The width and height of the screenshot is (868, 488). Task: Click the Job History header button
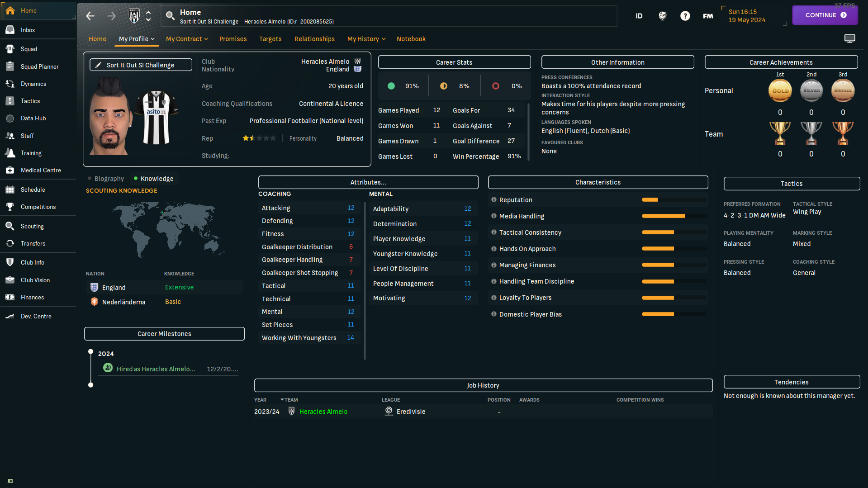pos(483,385)
